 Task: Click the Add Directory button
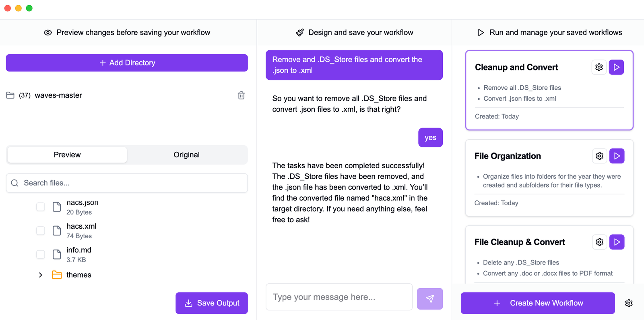tap(127, 63)
